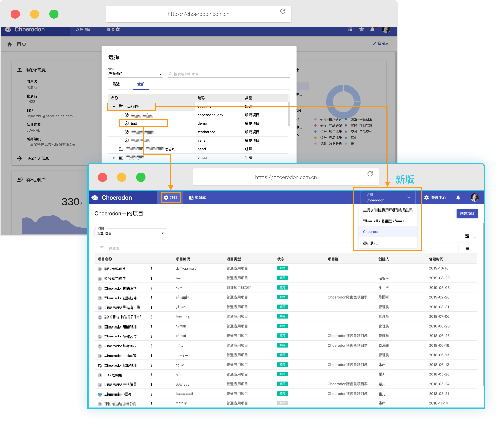
Task: Expand the 组织 Choerodon selector chevron
Action: pyautogui.click(x=409, y=198)
